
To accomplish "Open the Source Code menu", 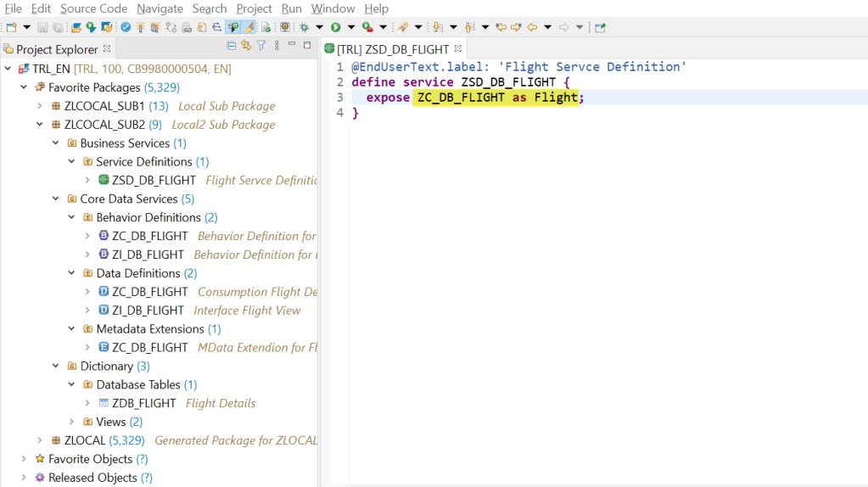I will [x=93, y=8].
